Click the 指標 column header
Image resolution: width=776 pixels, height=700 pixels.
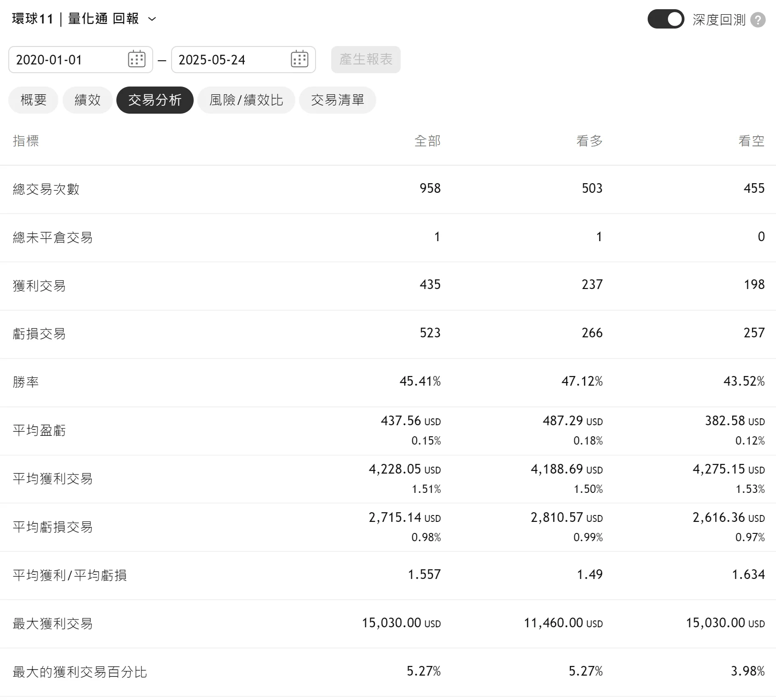point(26,141)
